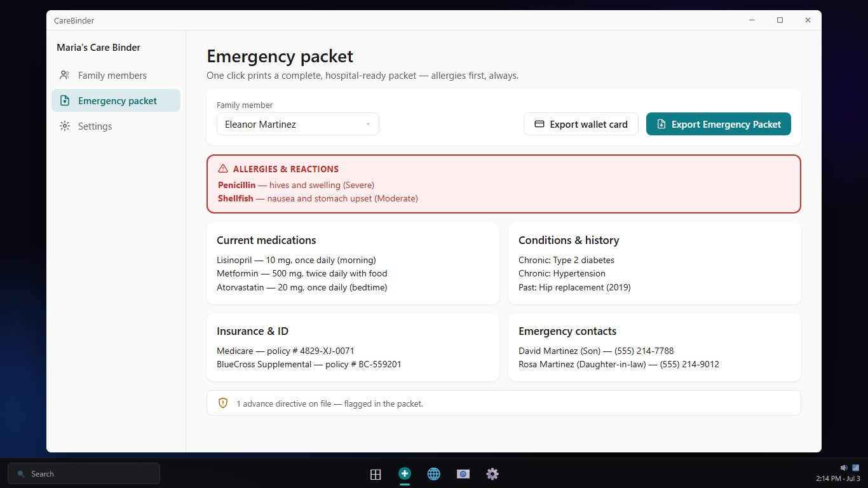868x488 pixels.
Task: Click the Search box in the taskbar
Action: [84, 473]
